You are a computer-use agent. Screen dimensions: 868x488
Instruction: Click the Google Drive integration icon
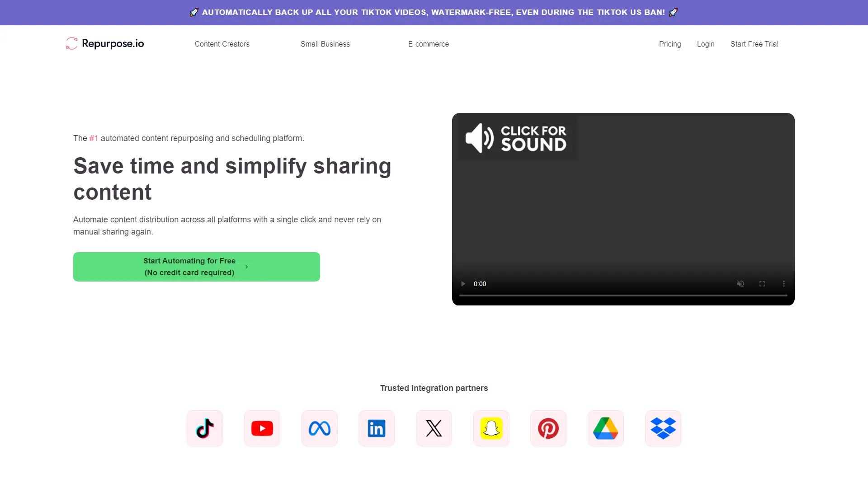click(605, 428)
